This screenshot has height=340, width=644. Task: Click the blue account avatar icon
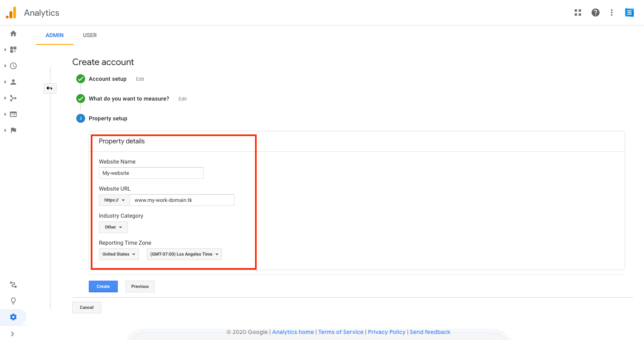click(x=629, y=13)
